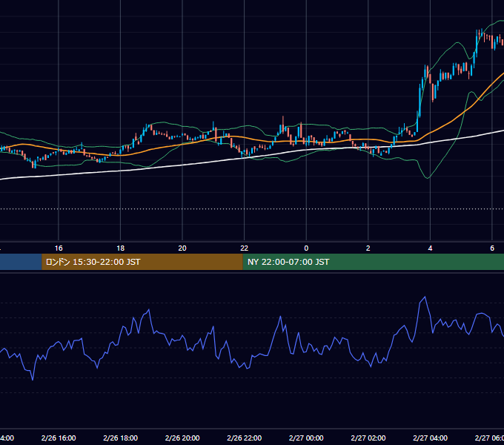Click the 0 hour label on the price chart axis
The width and height of the screenshot is (504, 445).
click(306, 248)
